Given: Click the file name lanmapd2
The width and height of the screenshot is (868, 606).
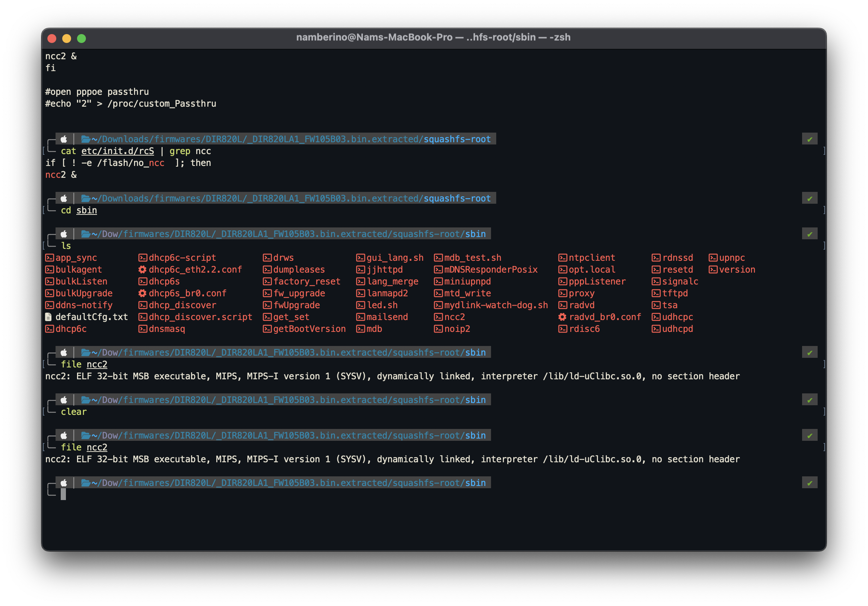Looking at the screenshot, I should tap(387, 293).
